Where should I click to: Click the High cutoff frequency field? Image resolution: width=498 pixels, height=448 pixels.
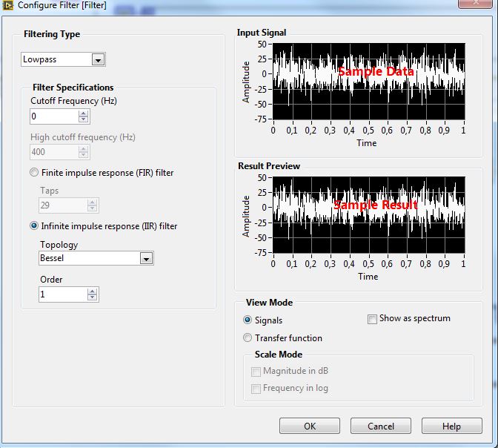pos(54,152)
